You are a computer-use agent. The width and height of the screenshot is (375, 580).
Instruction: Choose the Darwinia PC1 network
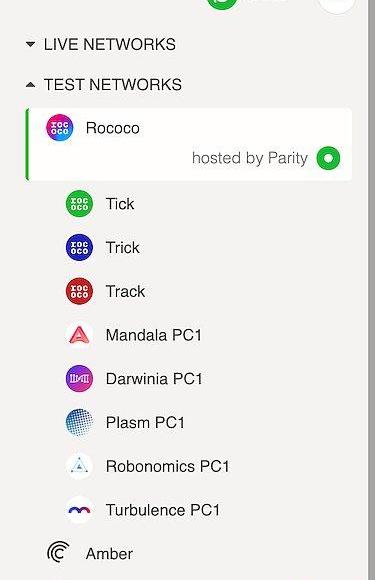coord(154,379)
